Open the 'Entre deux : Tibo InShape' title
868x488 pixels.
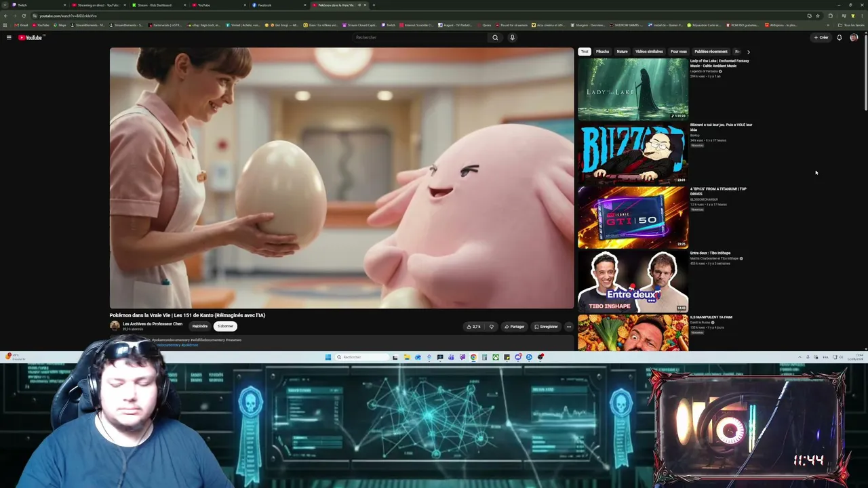[x=711, y=253]
